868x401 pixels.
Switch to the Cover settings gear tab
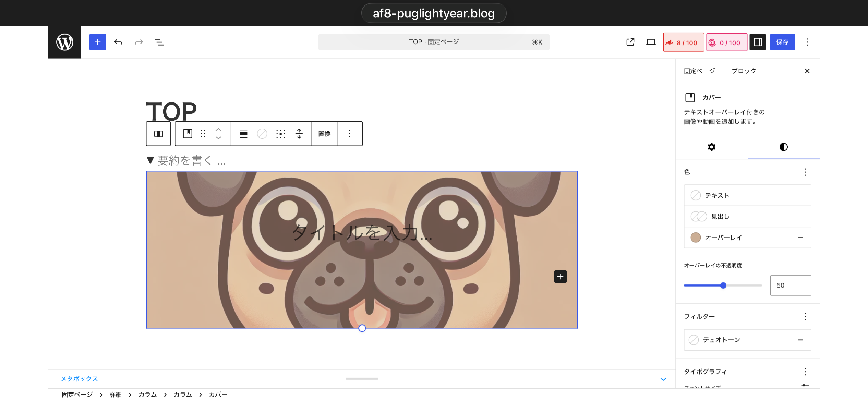pyautogui.click(x=711, y=147)
